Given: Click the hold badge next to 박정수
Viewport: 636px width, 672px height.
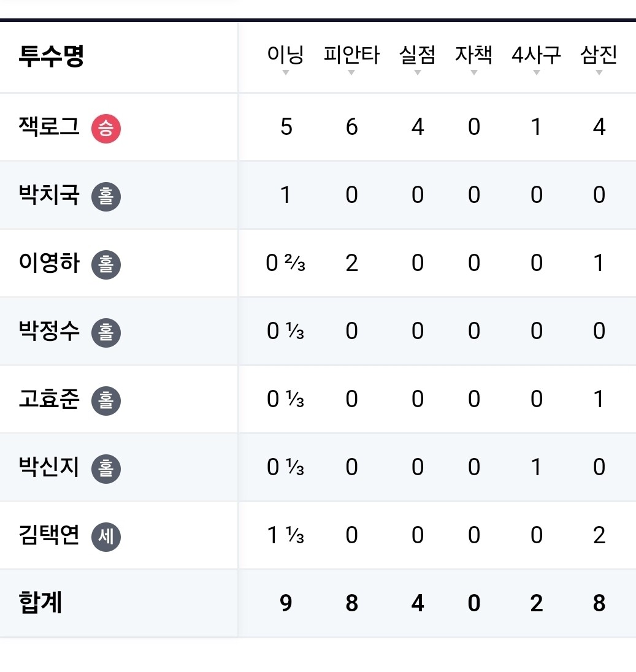Looking at the screenshot, I should [106, 333].
